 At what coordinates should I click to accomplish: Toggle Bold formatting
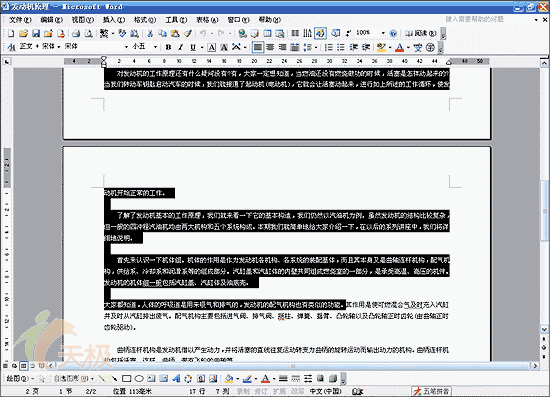click(x=168, y=47)
